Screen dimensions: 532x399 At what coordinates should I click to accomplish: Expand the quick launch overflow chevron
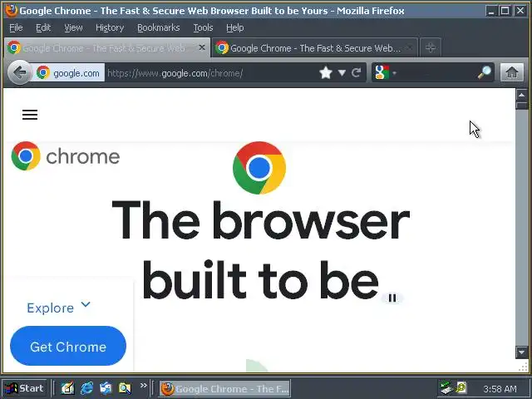[x=144, y=386]
